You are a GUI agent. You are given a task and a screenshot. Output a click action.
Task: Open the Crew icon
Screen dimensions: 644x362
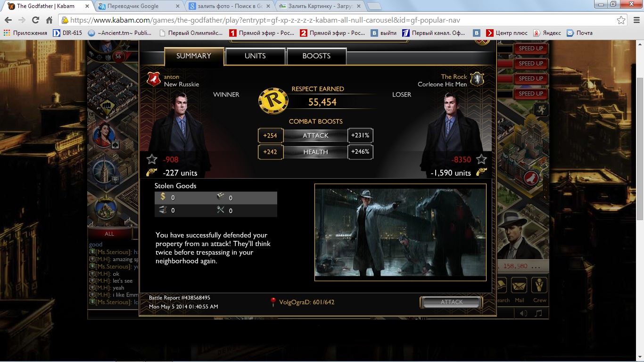(x=539, y=286)
